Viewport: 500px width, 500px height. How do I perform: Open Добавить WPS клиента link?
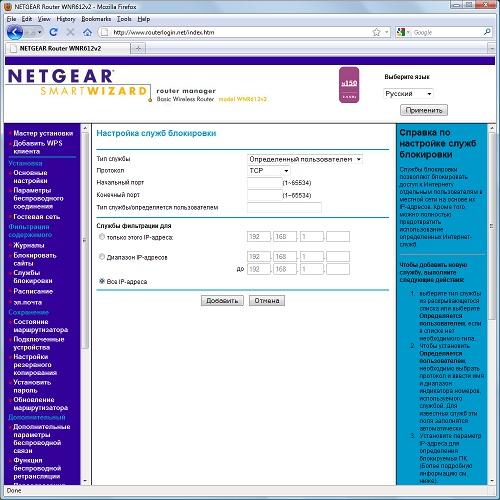click(x=38, y=147)
